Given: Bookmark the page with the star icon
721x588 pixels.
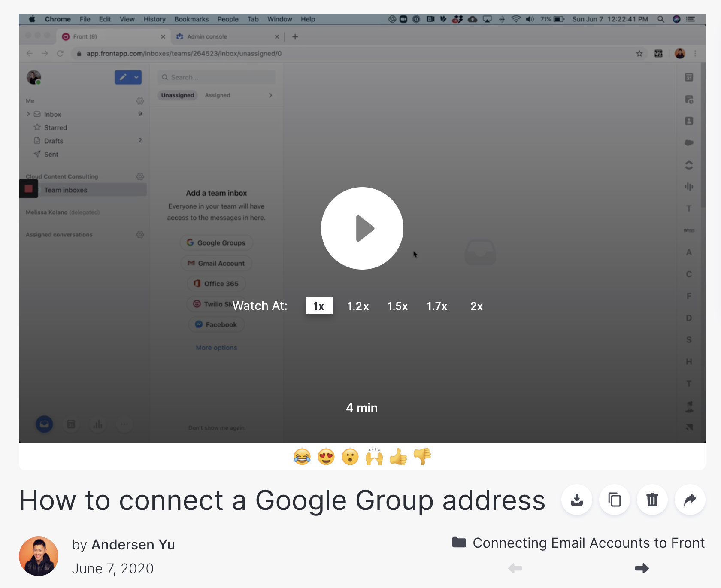Looking at the screenshot, I should coord(639,54).
